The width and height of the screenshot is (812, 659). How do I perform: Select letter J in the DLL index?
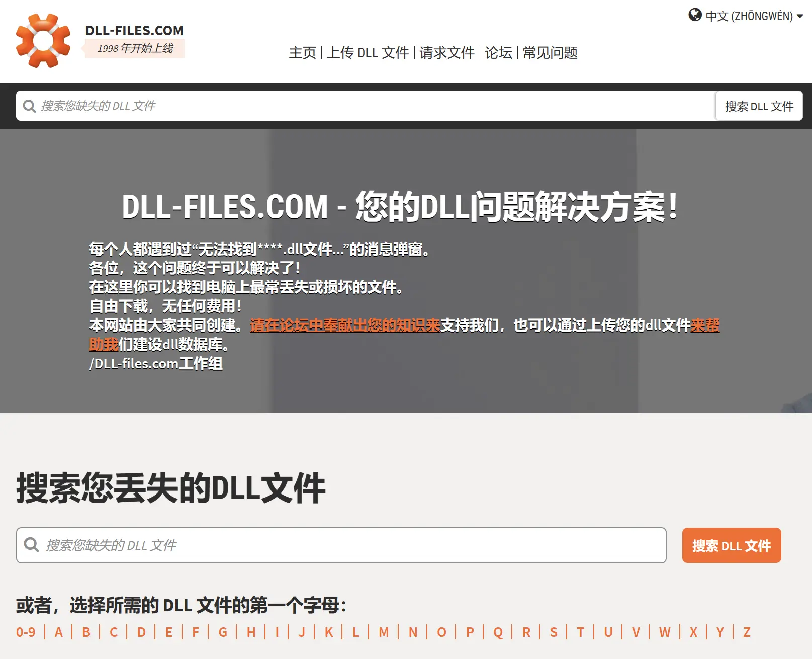coord(302,632)
